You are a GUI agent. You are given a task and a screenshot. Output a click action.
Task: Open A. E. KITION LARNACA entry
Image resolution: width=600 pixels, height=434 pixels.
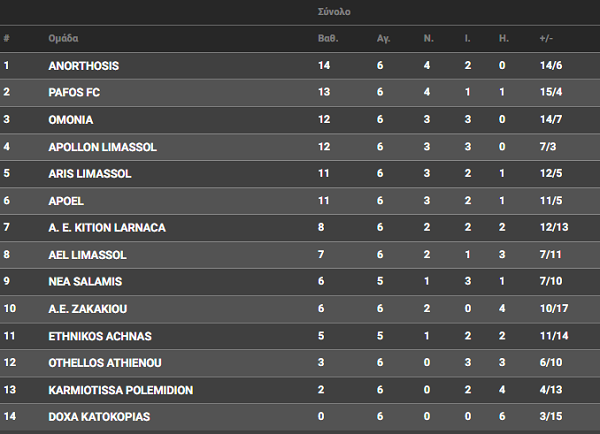tap(107, 228)
